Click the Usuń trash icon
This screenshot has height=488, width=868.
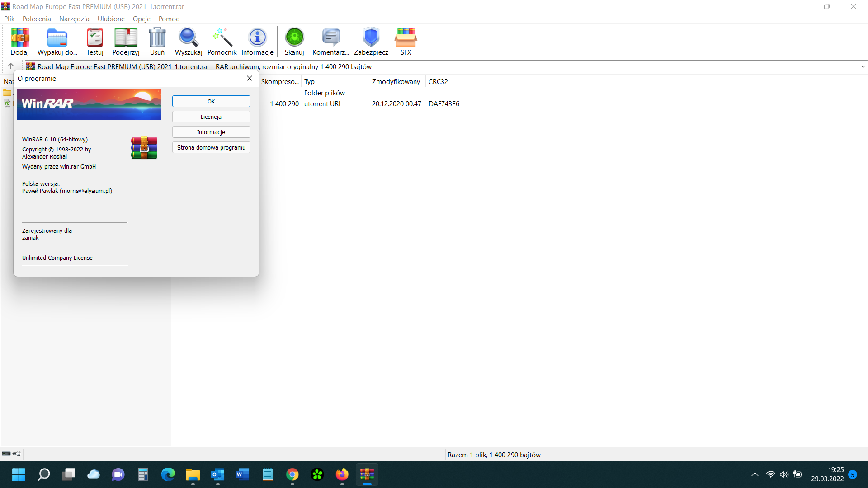coord(157,42)
